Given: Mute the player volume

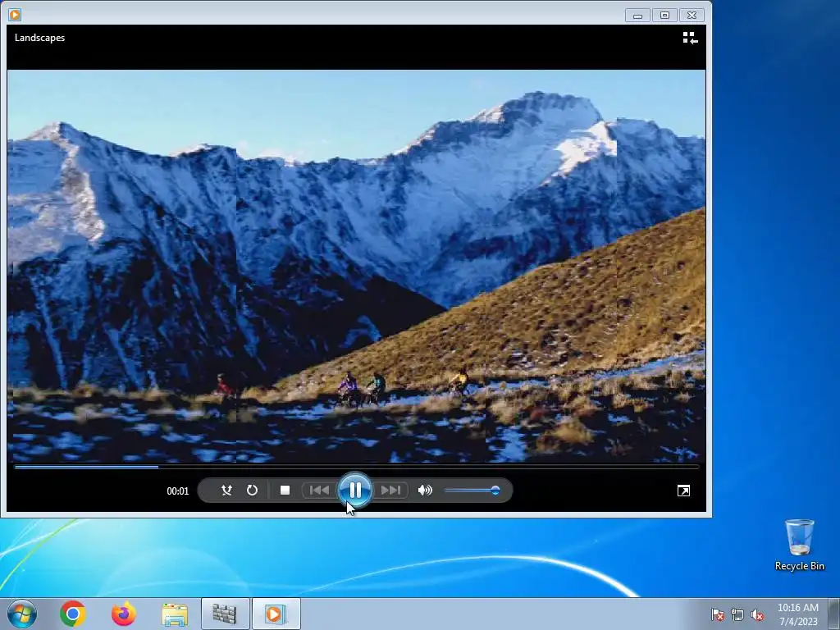Looking at the screenshot, I should pos(425,491).
